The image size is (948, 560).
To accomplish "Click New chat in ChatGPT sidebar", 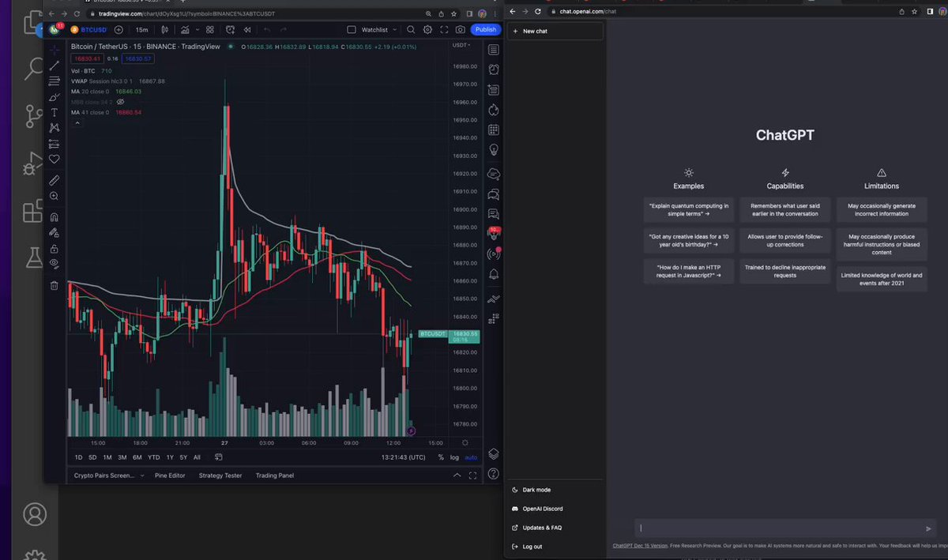I will pyautogui.click(x=555, y=31).
